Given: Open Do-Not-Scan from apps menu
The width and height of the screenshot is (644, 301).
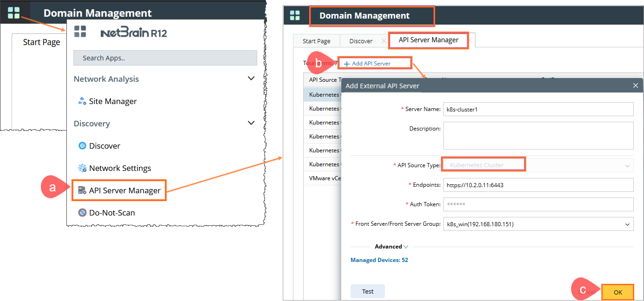Looking at the screenshot, I should point(112,213).
